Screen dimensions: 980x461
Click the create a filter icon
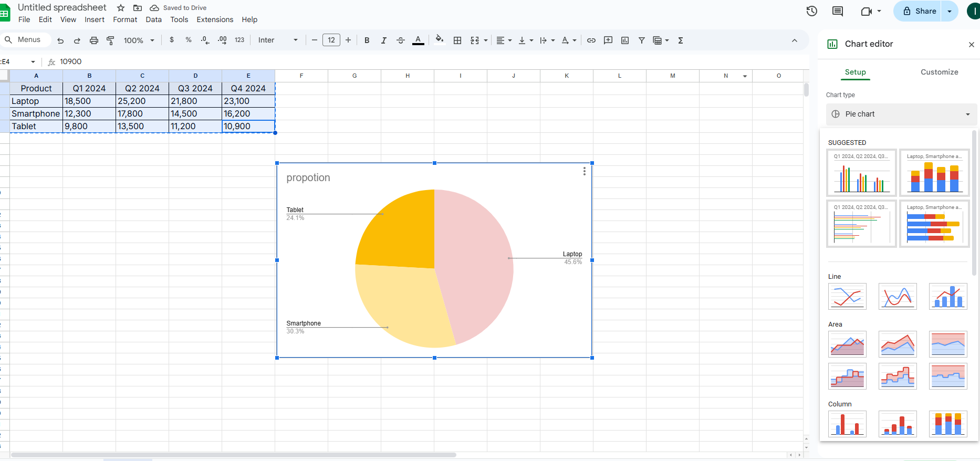[x=641, y=40]
